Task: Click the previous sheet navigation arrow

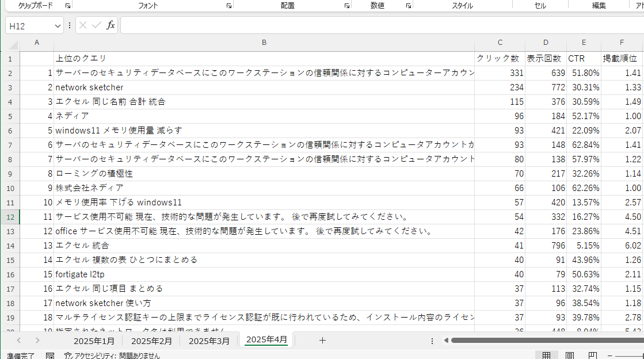Action: tap(19, 340)
